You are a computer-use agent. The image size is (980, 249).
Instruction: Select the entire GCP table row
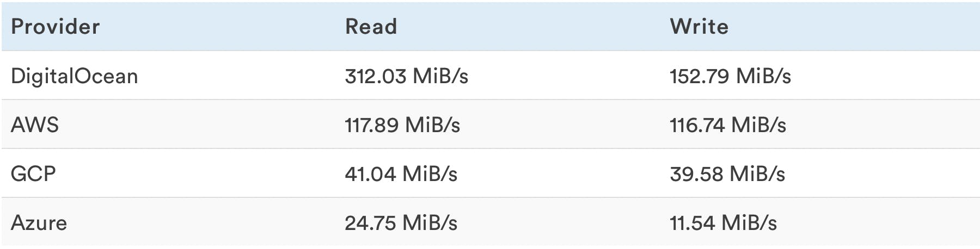[544, 174]
